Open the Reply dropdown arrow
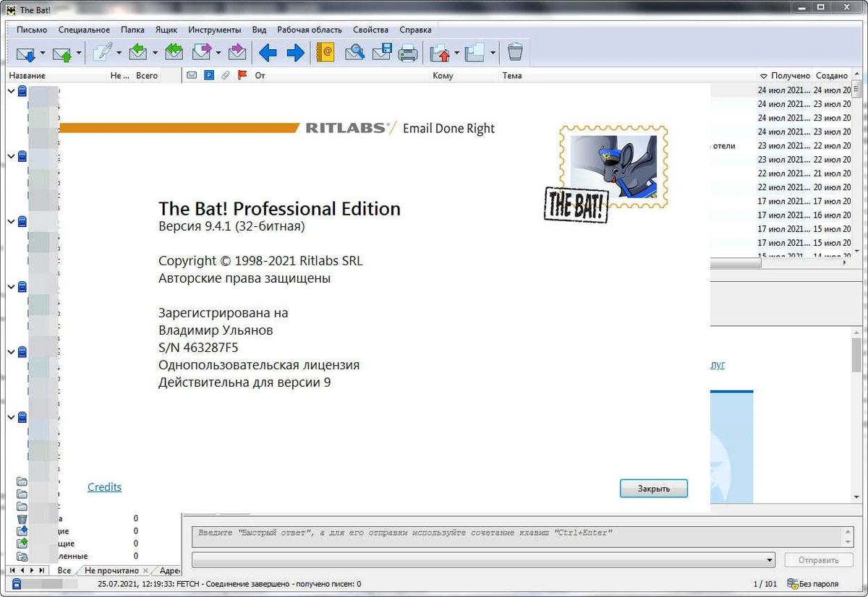This screenshot has width=868, height=597. [155, 53]
